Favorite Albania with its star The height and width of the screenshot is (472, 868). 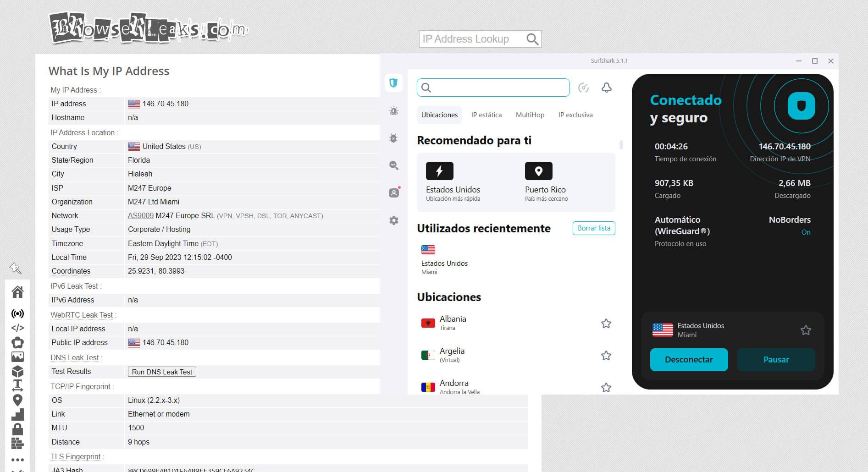[x=606, y=324]
